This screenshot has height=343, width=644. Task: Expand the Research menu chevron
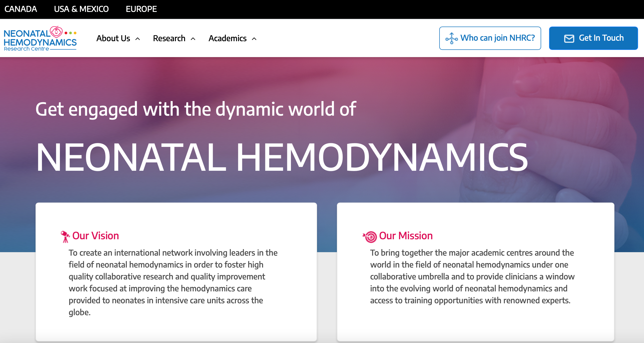click(193, 39)
